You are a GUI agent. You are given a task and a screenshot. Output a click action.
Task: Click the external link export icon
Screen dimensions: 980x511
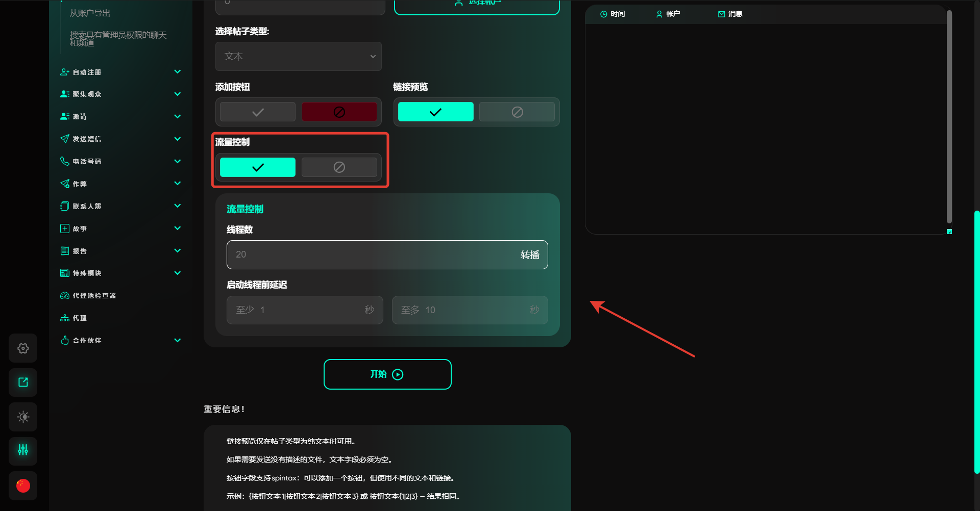click(x=23, y=382)
